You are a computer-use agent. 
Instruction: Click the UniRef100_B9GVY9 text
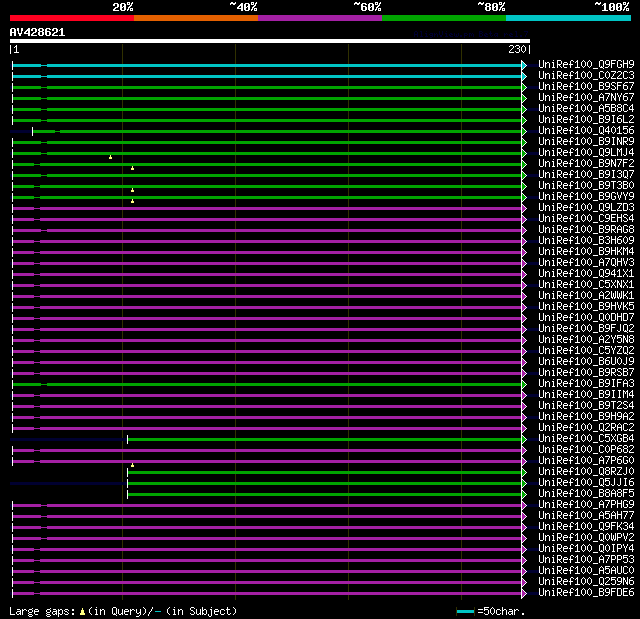[x=586, y=197]
